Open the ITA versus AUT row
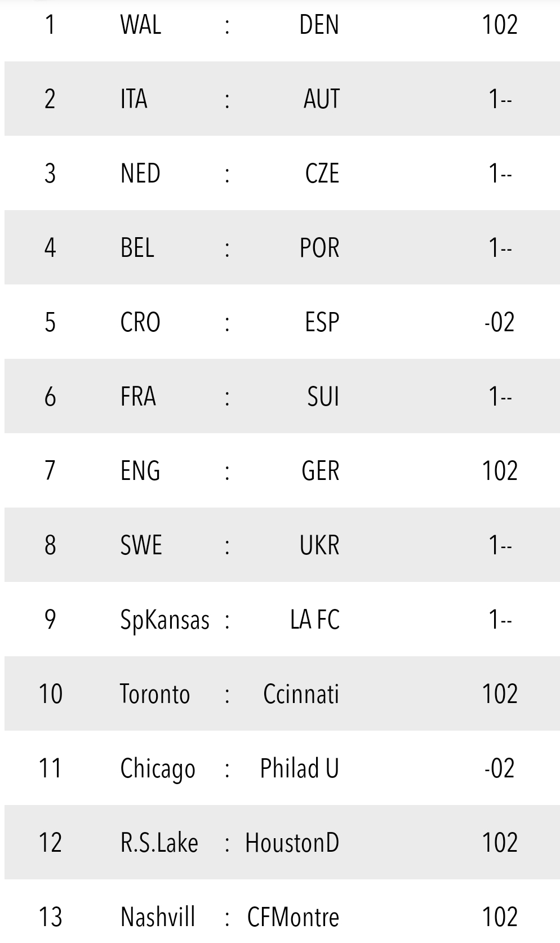 (x=282, y=99)
